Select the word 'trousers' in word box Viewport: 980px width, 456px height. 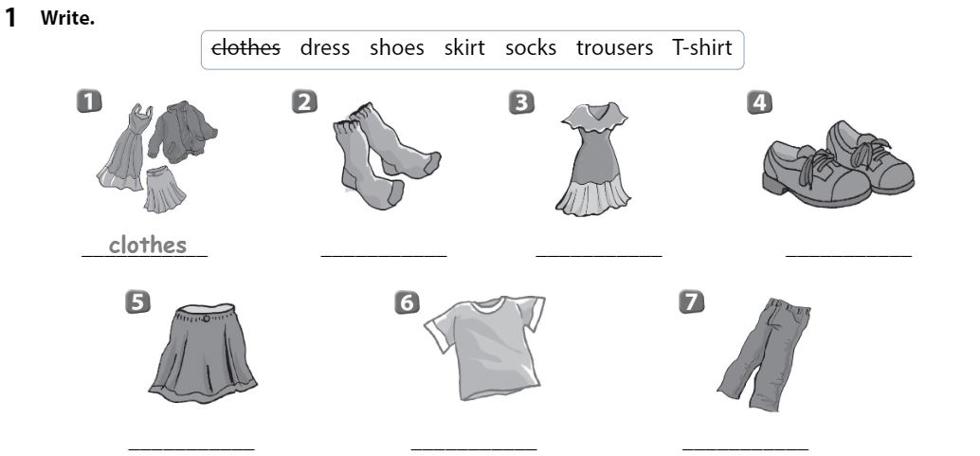point(614,48)
